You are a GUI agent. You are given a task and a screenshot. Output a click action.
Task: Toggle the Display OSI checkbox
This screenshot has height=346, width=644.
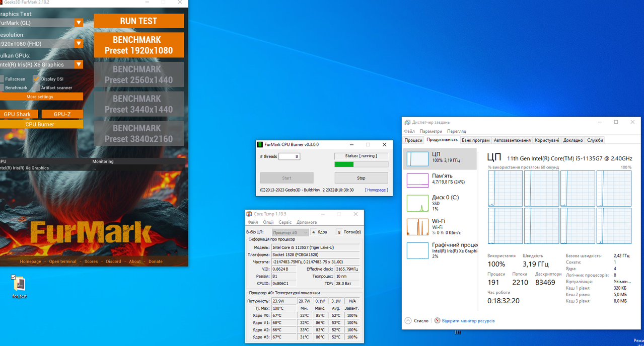[36, 79]
